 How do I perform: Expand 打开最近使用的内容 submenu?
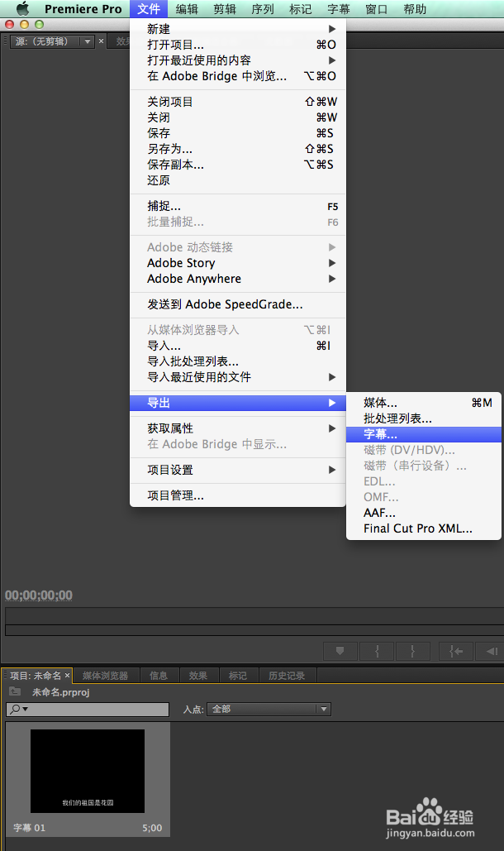[238, 60]
